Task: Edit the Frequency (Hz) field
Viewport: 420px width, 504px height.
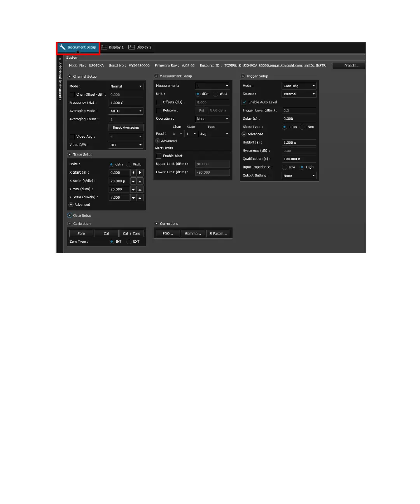Action: point(126,103)
